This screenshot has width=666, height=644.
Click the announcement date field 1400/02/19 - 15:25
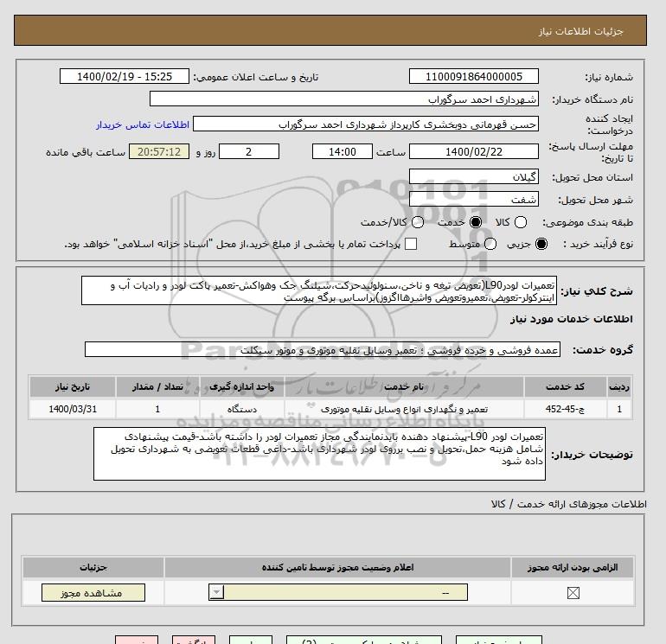[x=125, y=76]
